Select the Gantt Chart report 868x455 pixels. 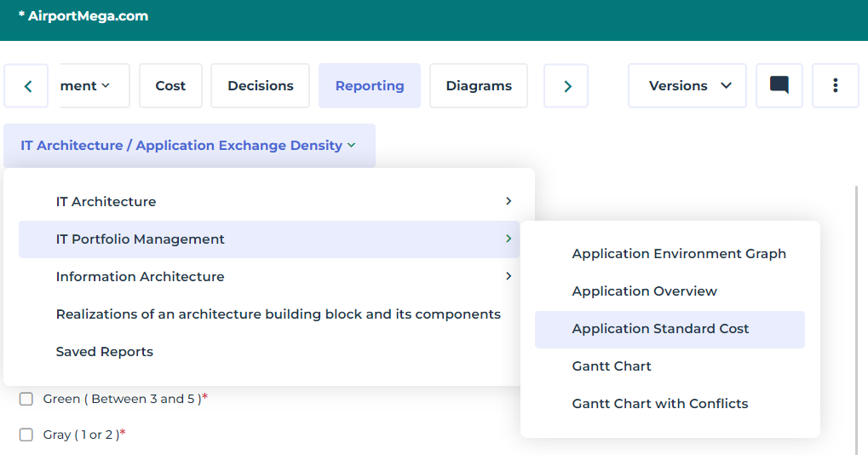612,366
